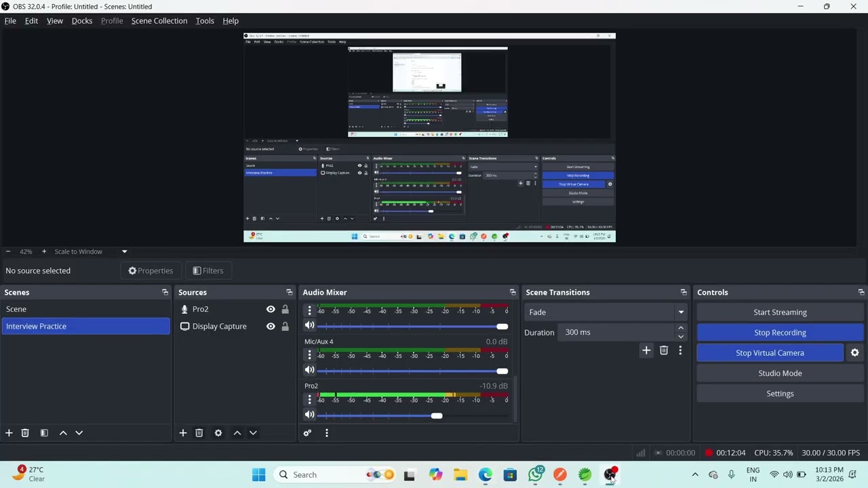This screenshot has height=488, width=868.
Task: Click Stop Recording button
Action: (780, 332)
